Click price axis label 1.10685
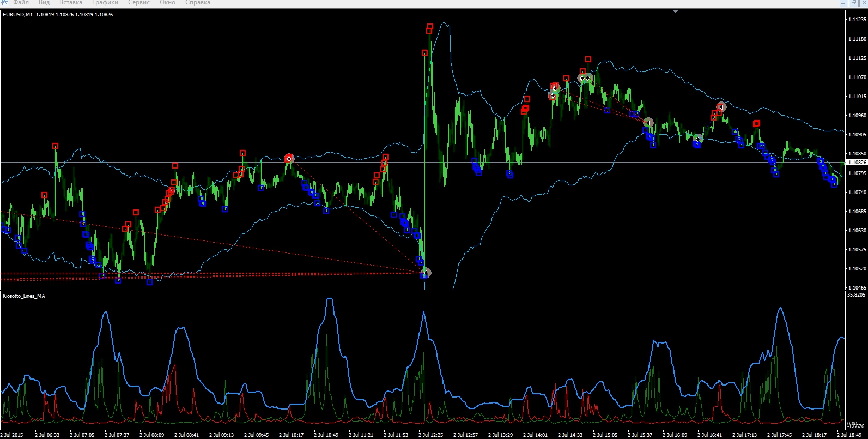This screenshot has height=439, width=868. click(857, 212)
